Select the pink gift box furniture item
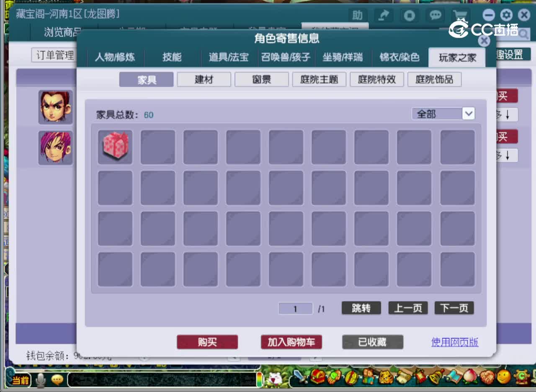536x392 pixels. point(115,147)
